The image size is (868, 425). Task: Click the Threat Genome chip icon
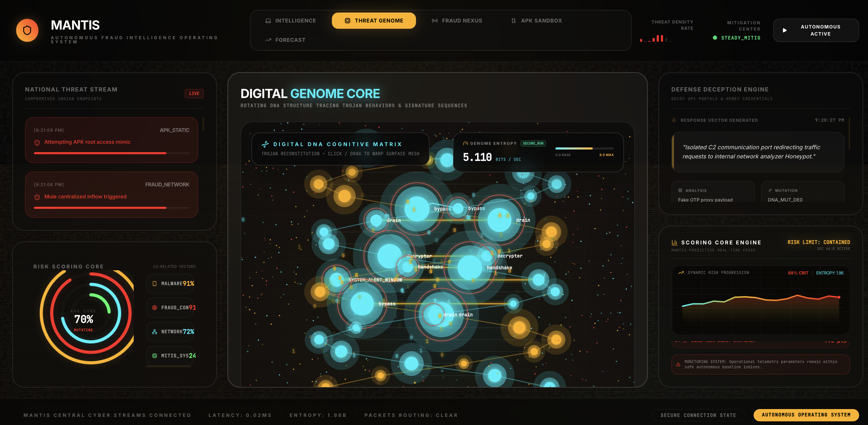point(347,21)
